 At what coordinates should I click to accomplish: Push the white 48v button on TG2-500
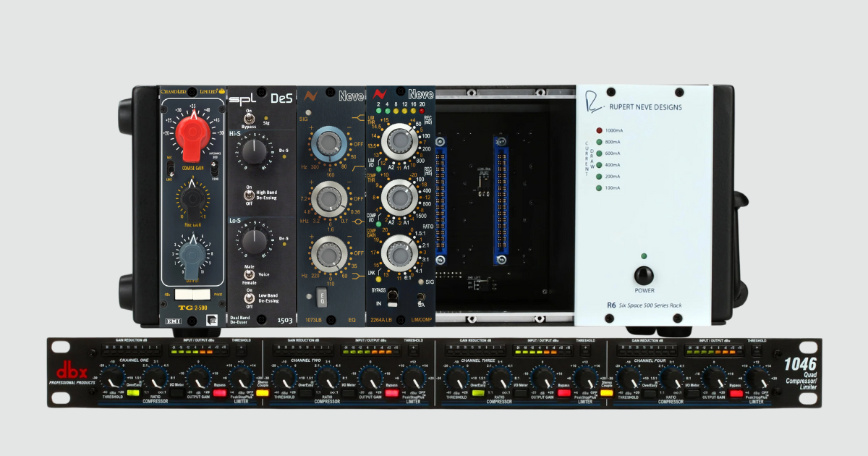(x=183, y=294)
